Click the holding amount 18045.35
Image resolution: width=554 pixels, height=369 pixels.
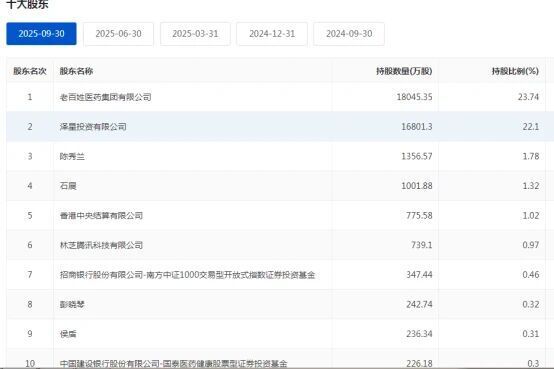pos(414,97)
